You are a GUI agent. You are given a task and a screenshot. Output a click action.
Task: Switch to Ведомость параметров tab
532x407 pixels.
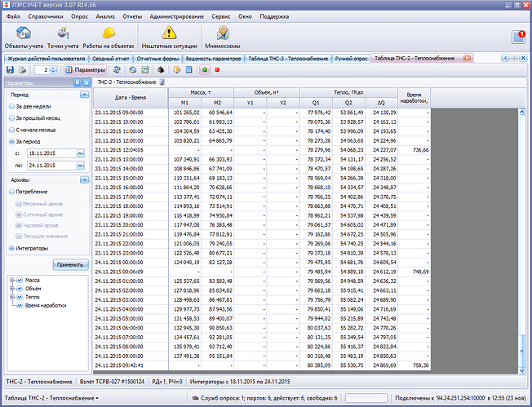coord(213,59)
